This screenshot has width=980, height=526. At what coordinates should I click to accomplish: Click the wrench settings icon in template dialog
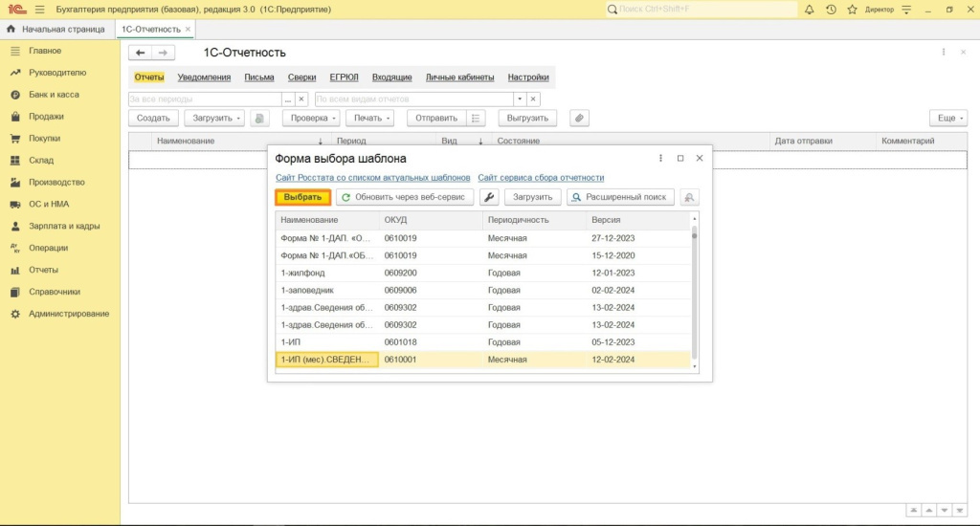coord(488,197)
